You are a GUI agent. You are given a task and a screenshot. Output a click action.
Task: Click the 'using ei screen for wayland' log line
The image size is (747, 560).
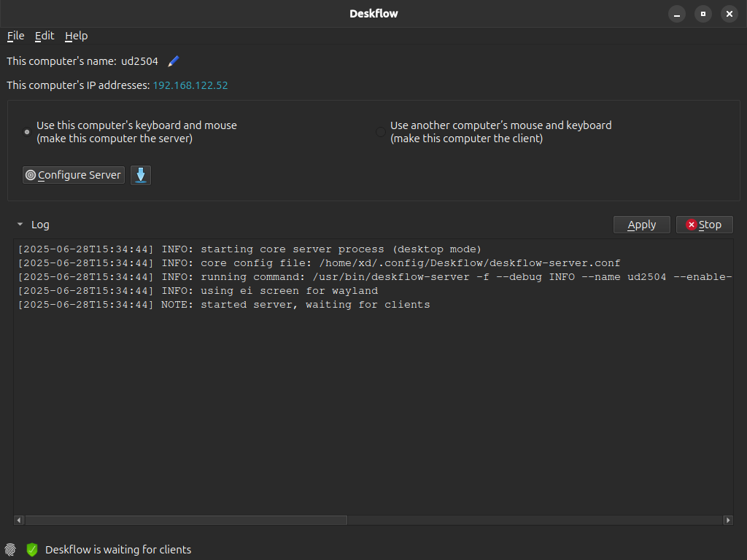(198, 291)
